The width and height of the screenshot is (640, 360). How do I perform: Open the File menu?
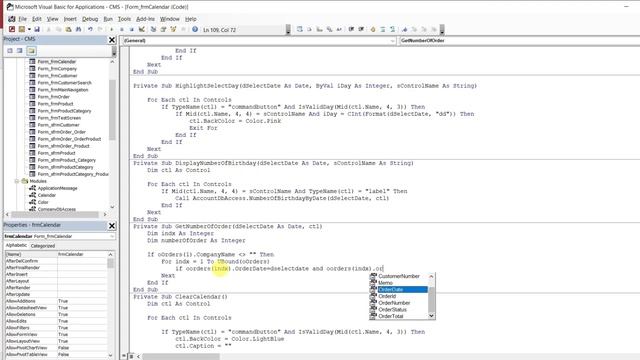pos(22,19)
